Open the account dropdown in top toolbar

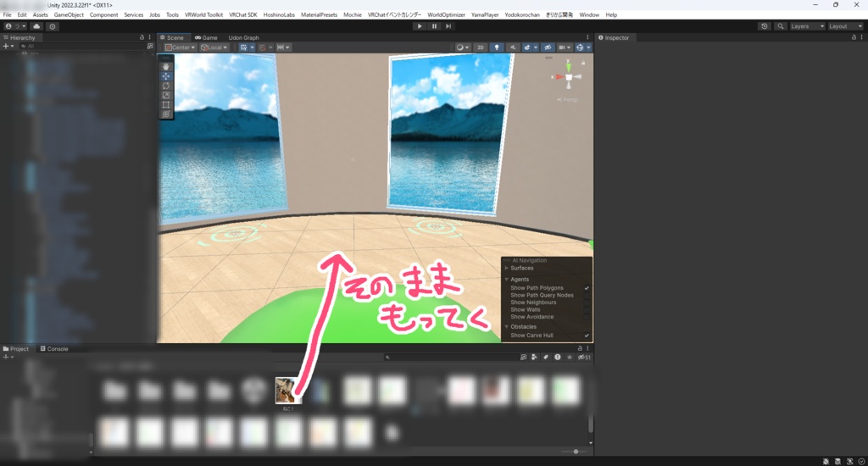pyautogui.click(x=15, y=26)
